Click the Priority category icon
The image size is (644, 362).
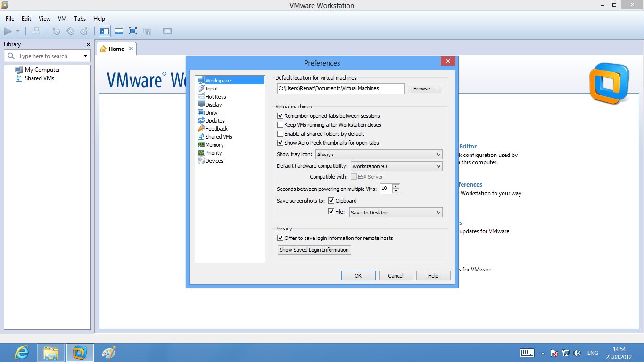coord(201,153)
